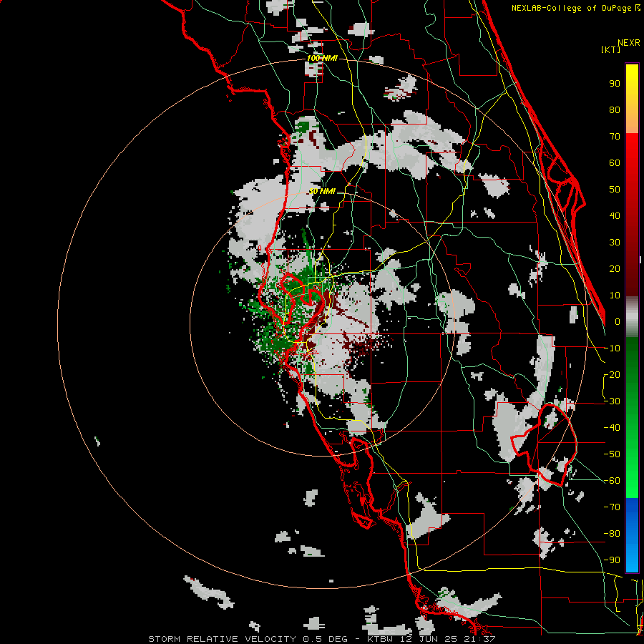This screenshot has height=644, width=644.
Task: Click the -40 value on velocity scale
Action: pyautogui.click(x=612, y=428)
